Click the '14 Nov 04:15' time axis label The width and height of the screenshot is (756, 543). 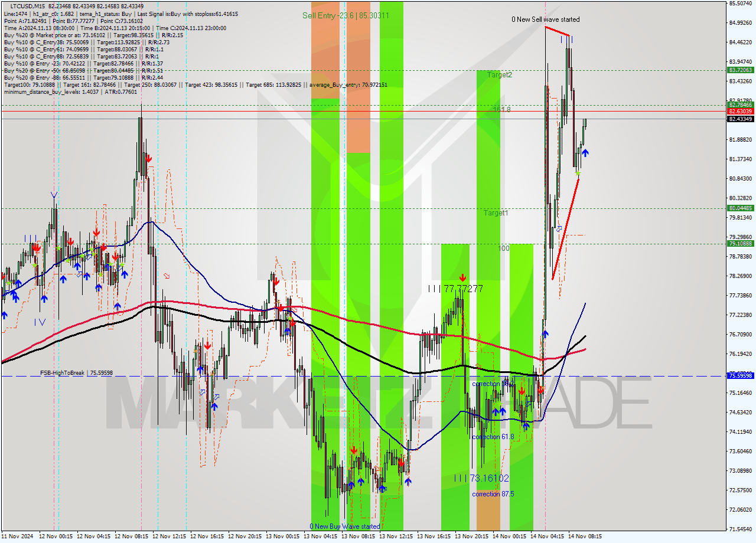547,537
